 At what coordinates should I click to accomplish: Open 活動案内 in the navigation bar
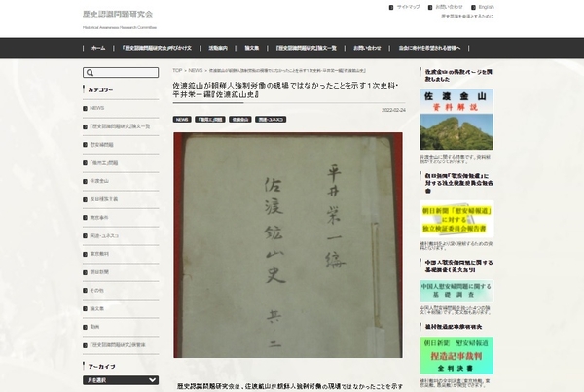218,48
